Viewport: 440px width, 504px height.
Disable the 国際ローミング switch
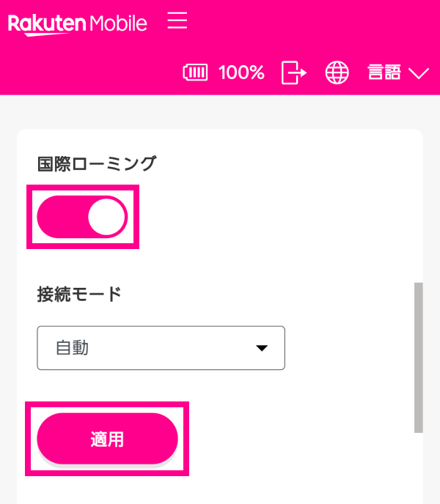(x=82, y=217)
